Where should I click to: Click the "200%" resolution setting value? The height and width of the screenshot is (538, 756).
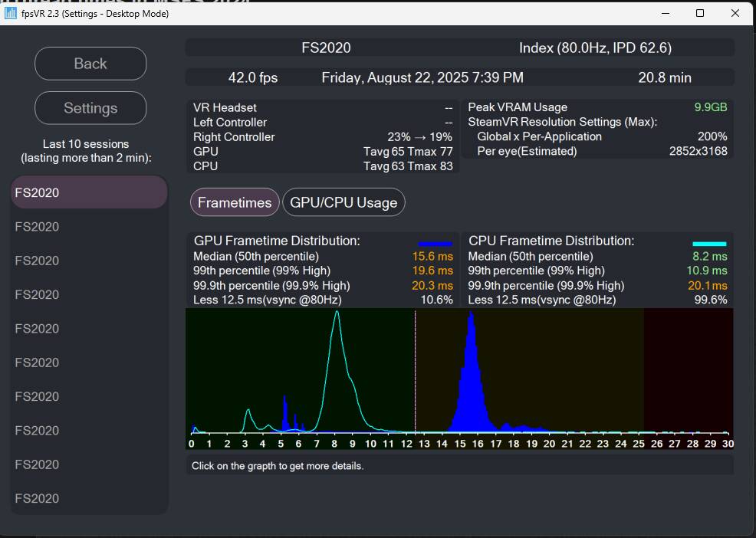point(712,136)
